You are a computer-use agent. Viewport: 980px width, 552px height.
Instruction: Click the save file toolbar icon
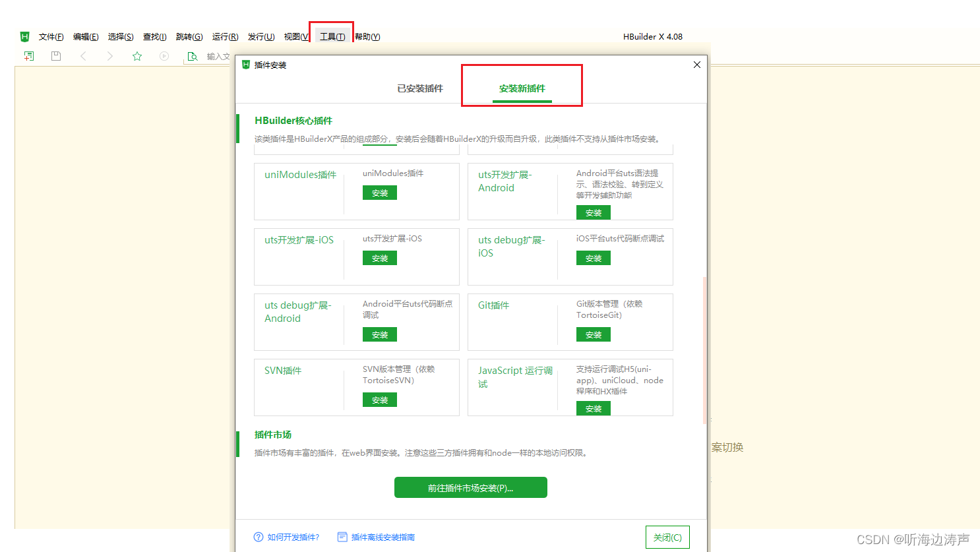click(x=56, y=56)
